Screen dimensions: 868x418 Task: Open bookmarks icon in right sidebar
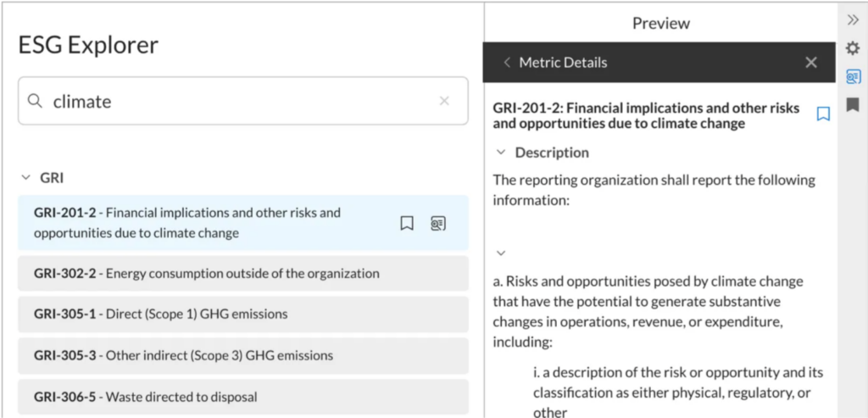[853, 104]
